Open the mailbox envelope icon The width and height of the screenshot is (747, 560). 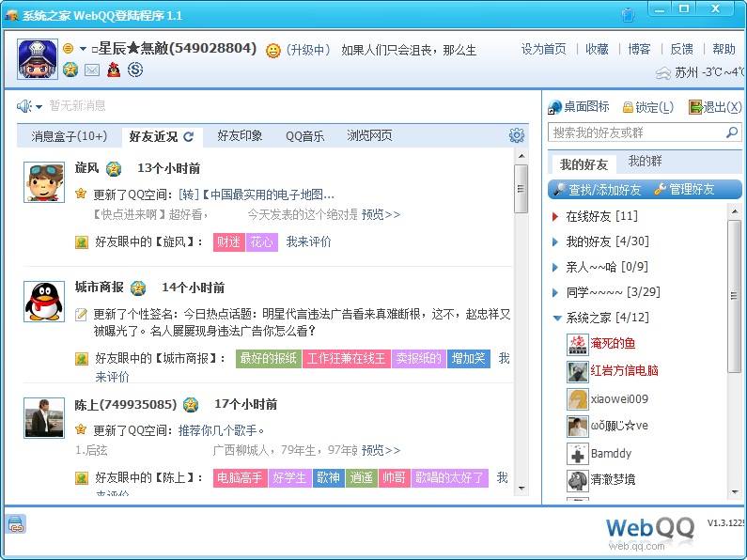coord(92,70)
